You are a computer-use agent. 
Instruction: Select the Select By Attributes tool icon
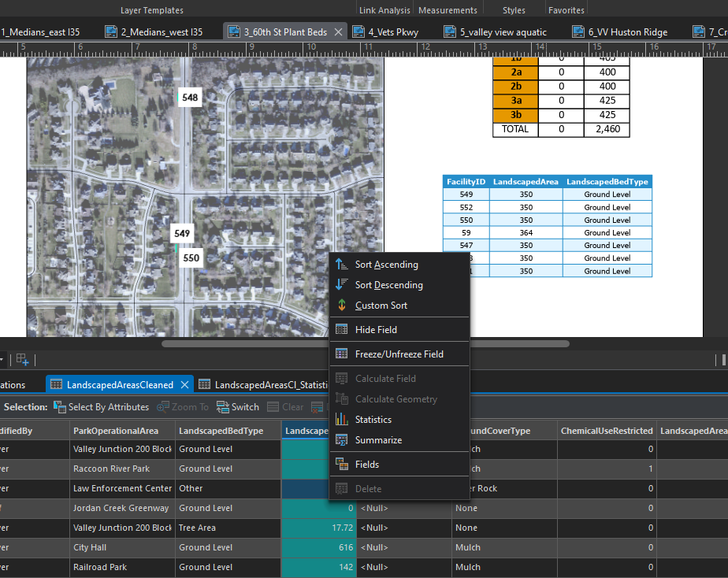[59, 407]
